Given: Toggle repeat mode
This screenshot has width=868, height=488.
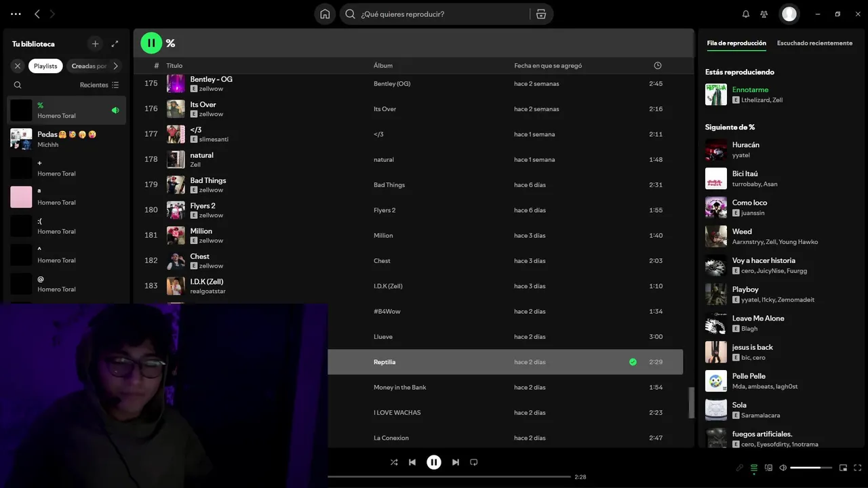Looking at the screenshot, I should 474,462.
